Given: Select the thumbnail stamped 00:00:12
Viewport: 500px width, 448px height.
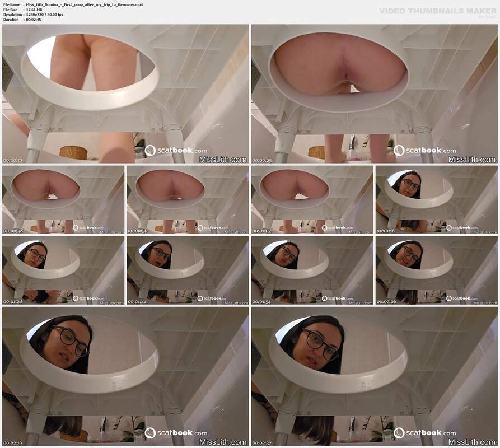Looking at the screenshot, I should pyautogui.click(x=125, y=94).
